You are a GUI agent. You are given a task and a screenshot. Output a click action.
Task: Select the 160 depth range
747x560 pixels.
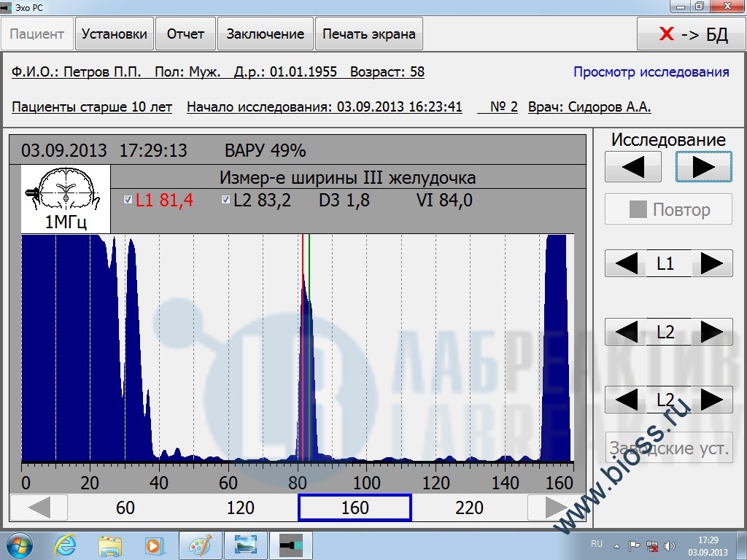click(355, 507)
